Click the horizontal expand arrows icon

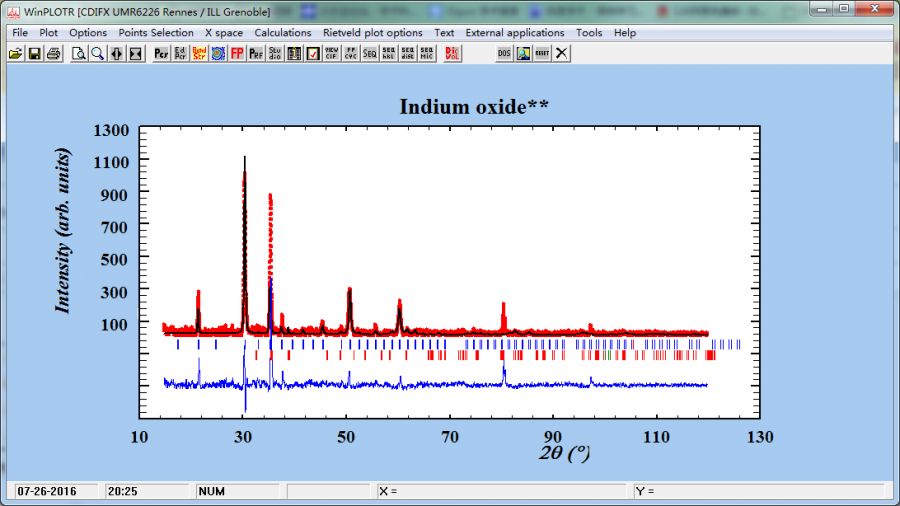[117, 53]
